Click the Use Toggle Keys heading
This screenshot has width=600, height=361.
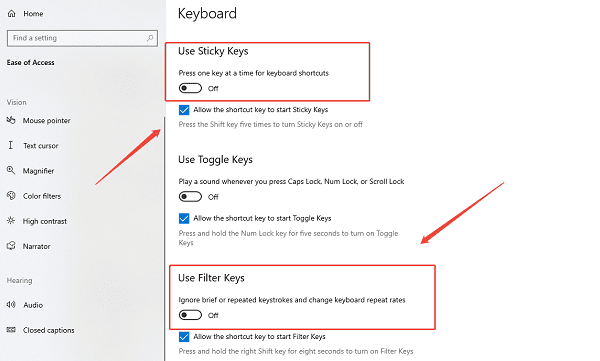(215, 160)
